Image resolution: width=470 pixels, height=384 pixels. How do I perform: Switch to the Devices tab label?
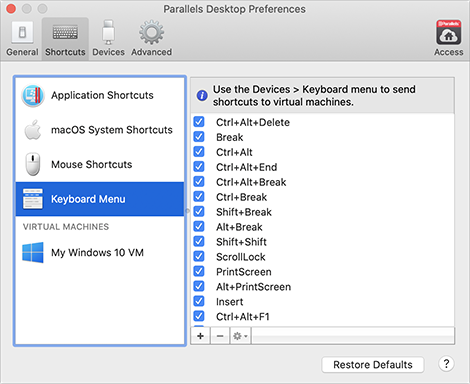pyautogui.click(x=108, y=52)
